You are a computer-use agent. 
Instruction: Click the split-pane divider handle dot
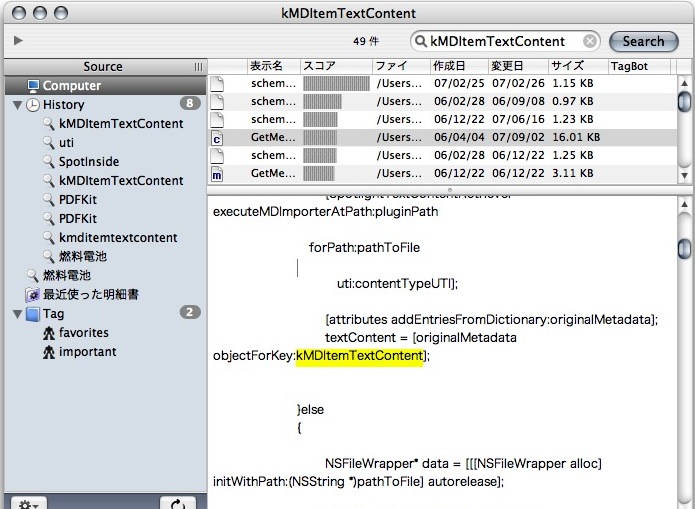pyautogui.click(x=450, y=190)
